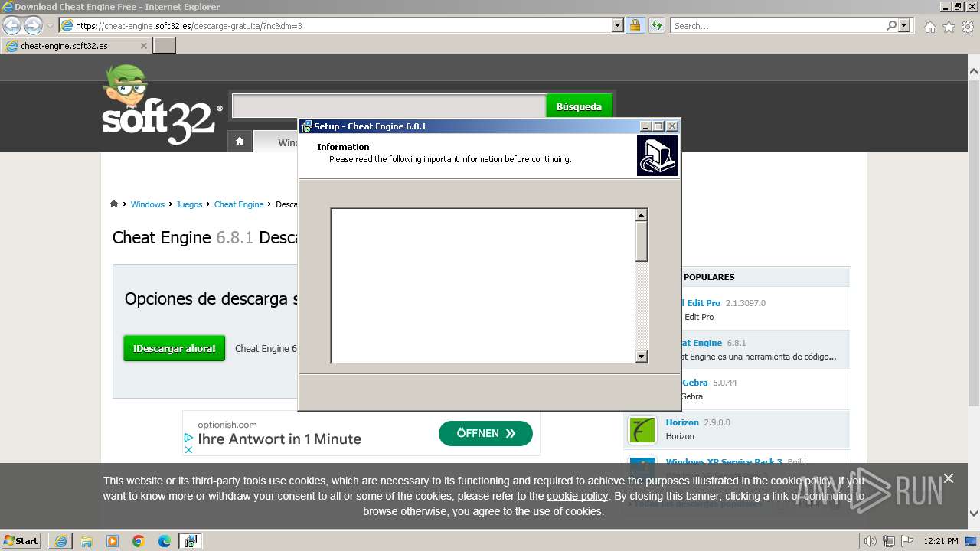Click the magnifier icon in the search box
This screenshot has width=980, height=551.
click(x=891, y=25)
